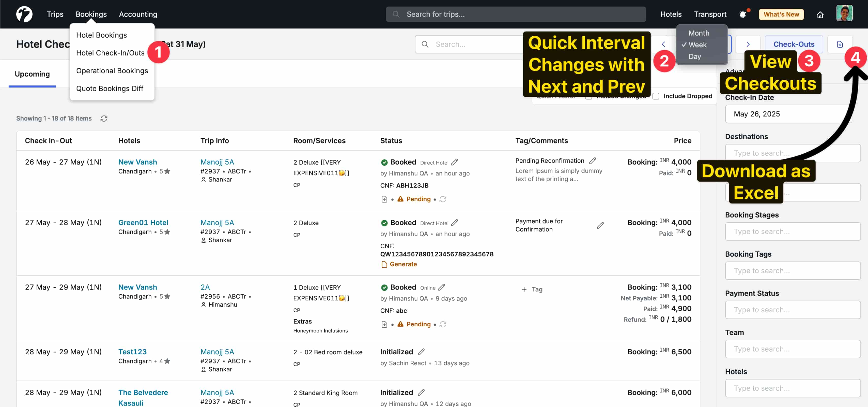Choose Day from the interval dropdown
868x407 pixels.
[694, 56]
